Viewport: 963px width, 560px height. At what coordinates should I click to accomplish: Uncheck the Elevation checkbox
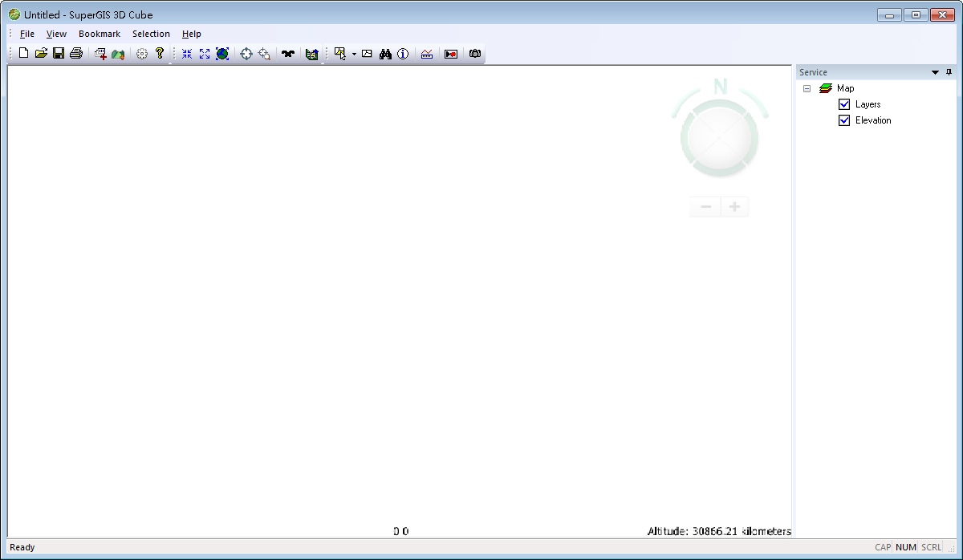click(x=844, y=120)
